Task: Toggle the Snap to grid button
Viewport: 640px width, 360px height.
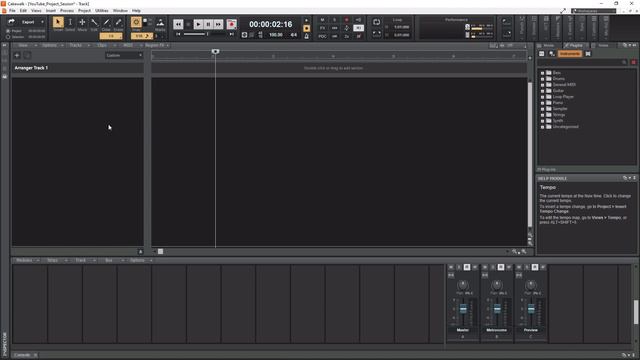Action: pos(136,22)
